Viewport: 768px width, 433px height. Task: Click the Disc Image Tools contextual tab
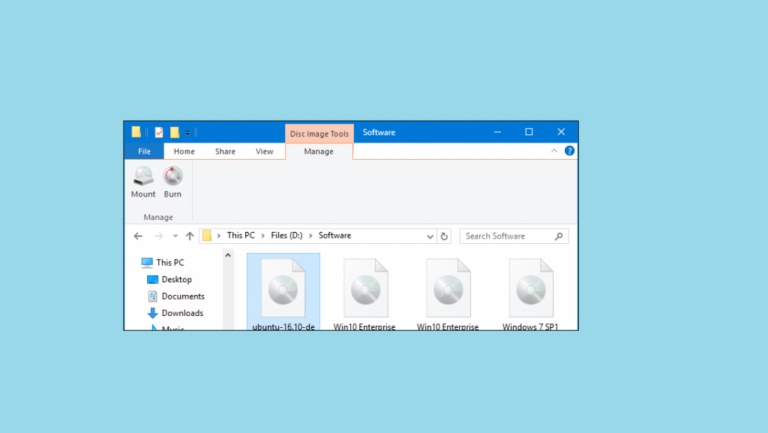coord(319,133)
